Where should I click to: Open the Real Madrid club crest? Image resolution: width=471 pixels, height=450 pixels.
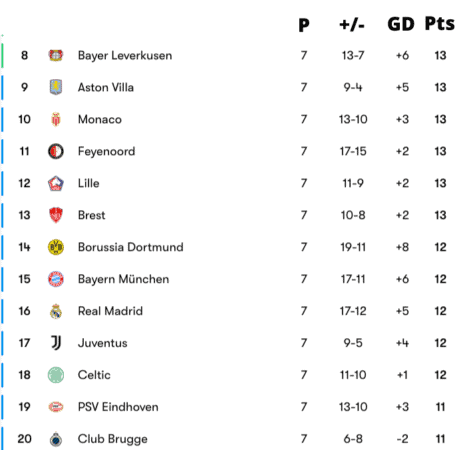(x=56, y=311)
